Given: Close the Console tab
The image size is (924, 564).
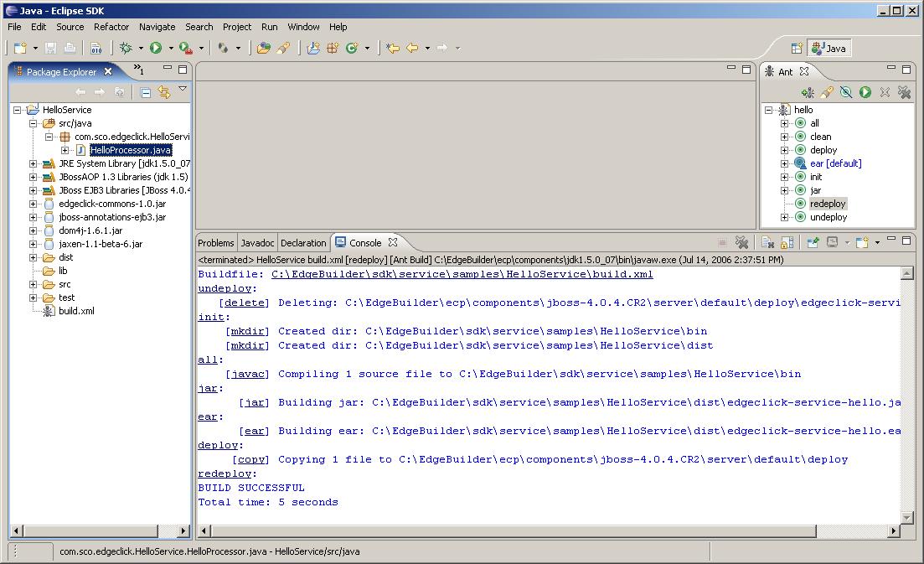Looking at the screenshot, I should (393, 242).
